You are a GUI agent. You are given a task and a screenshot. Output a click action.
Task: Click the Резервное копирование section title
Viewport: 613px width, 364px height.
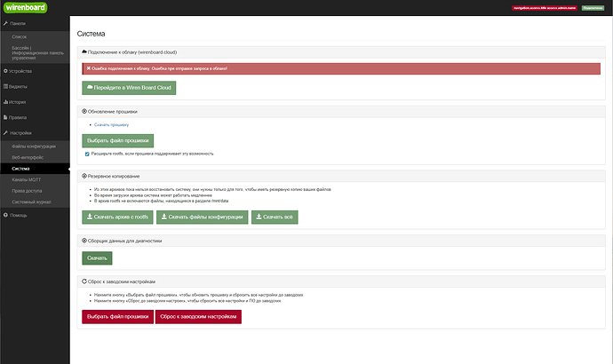pyautogui.click(x=114, y=176)
